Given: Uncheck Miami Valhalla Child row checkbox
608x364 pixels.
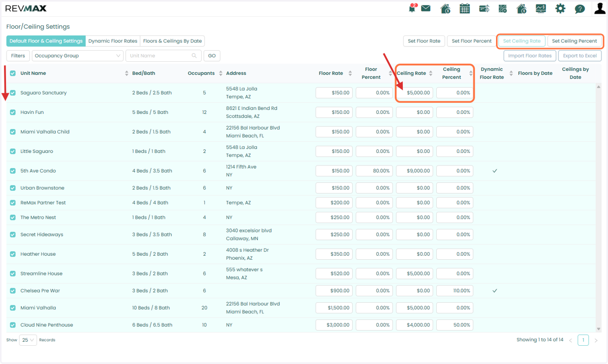Looking at the screenshot, I should (x=13, y=132).
